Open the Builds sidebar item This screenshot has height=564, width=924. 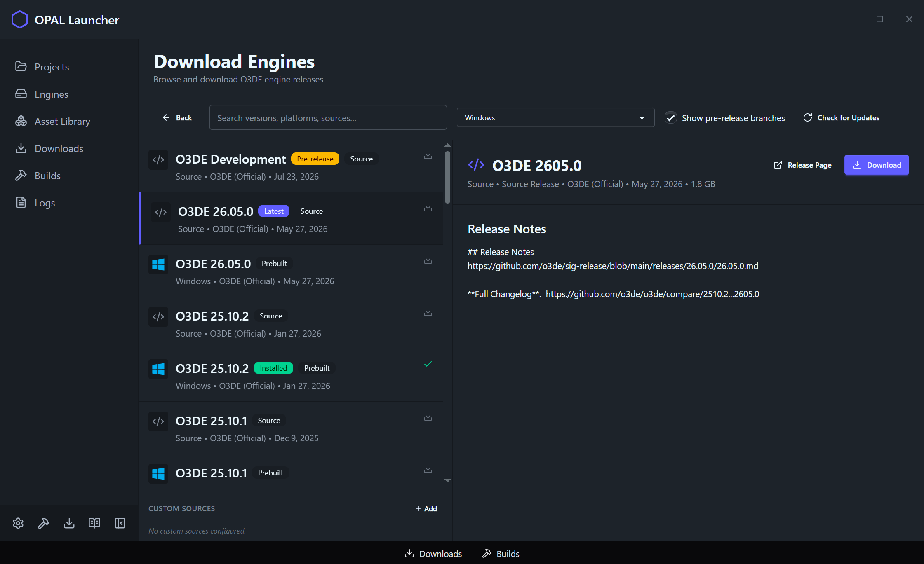pyautogui.click(x=38, y=176)
